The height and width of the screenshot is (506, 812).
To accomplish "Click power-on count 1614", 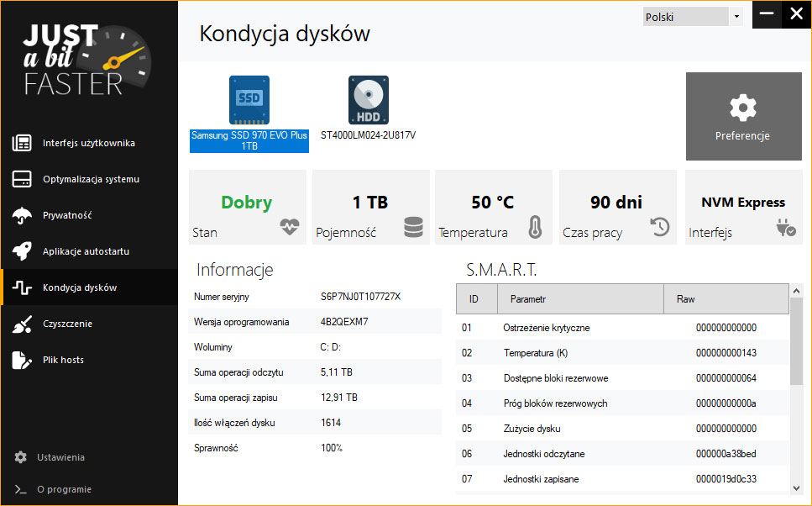I will (x=331, y=423).
